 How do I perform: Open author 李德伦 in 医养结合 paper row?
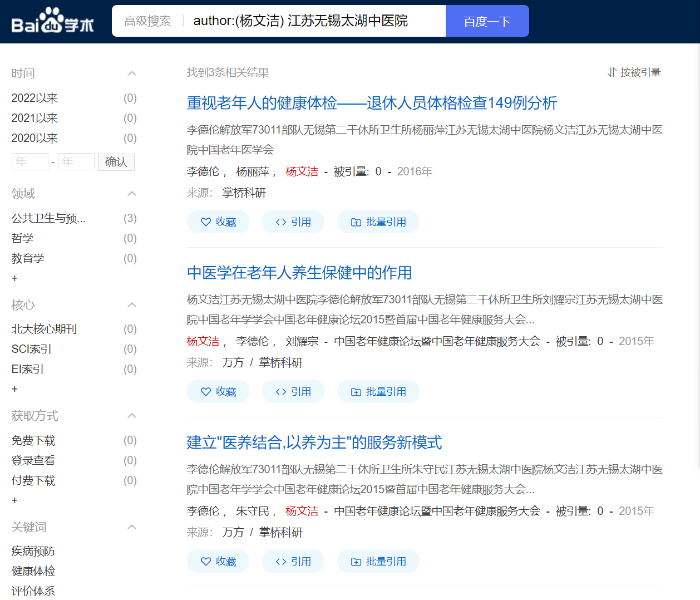[203, 511]
